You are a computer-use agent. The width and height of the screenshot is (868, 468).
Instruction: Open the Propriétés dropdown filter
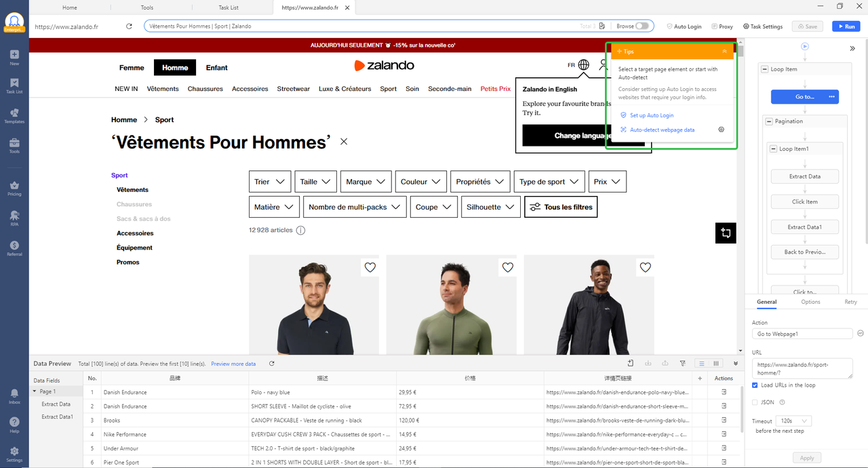pyautogui.click(x=480, y=182)
